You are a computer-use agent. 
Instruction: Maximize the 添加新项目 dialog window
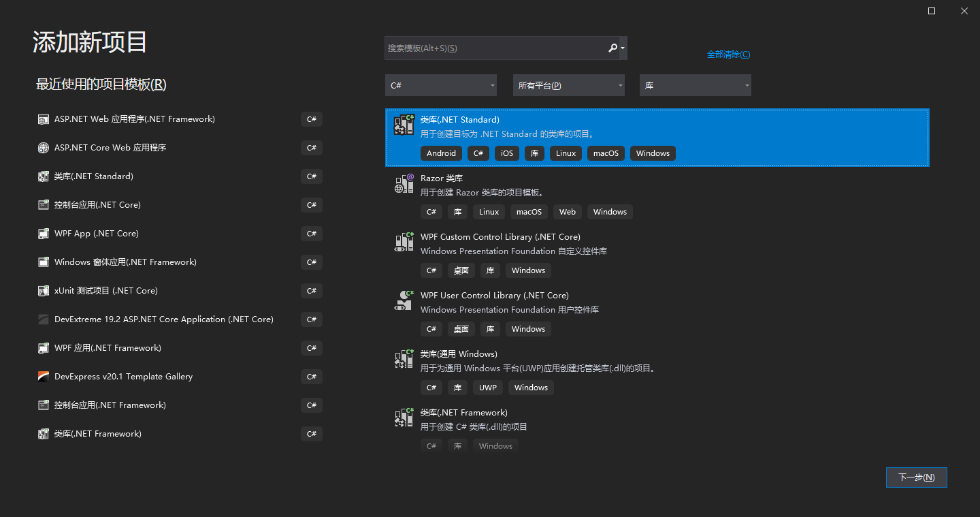pyautogui.click(x=932, y=11)
